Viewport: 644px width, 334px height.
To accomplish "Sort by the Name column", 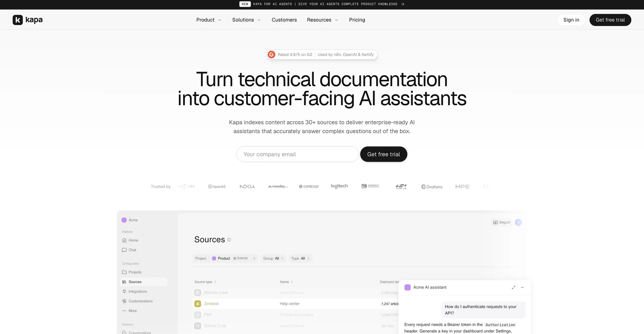I will (x=287, y=282).
